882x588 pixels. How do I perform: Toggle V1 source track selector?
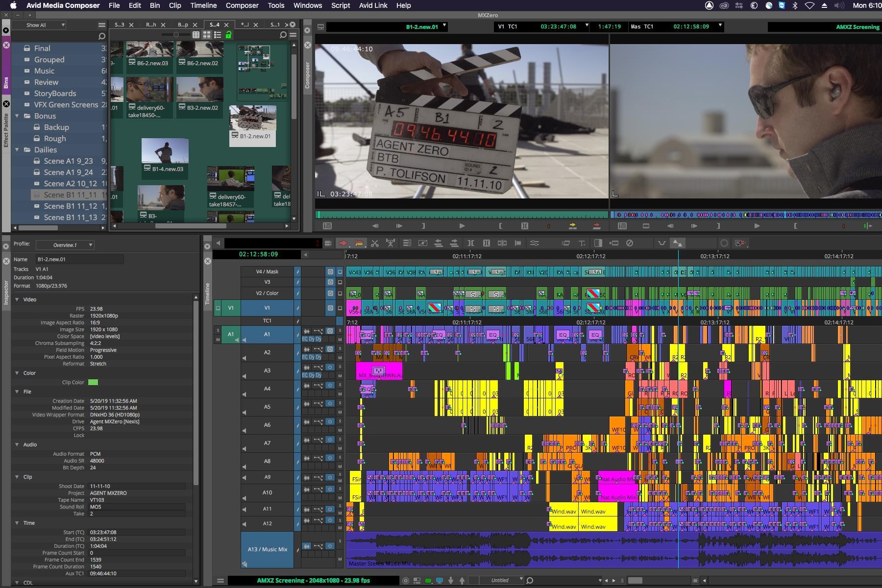tap(231, 308)
